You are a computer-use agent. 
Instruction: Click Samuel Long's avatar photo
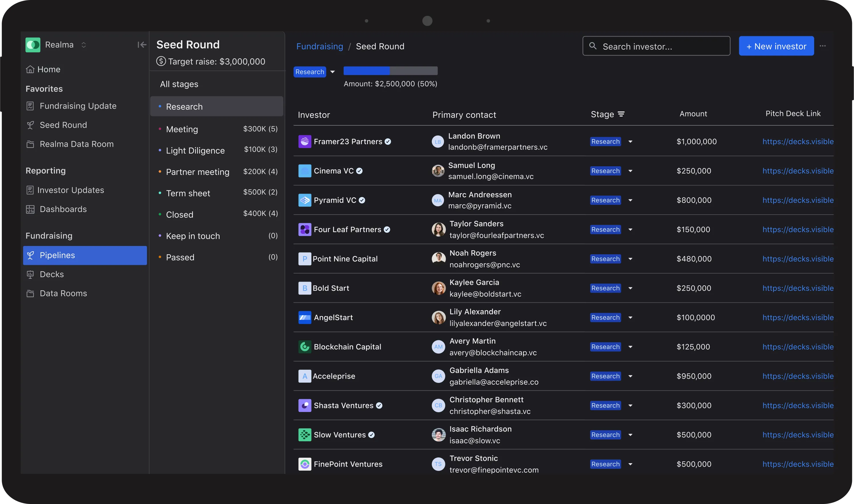[438, 171]
